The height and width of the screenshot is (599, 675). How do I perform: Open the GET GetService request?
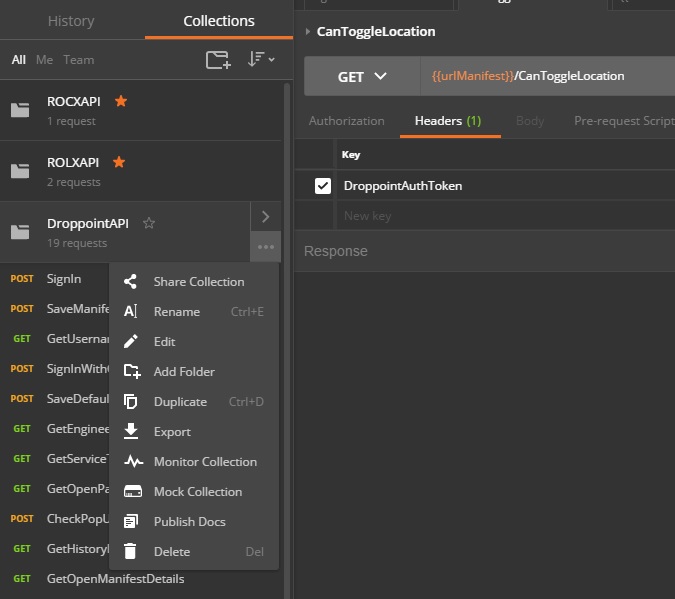point(55,459)
